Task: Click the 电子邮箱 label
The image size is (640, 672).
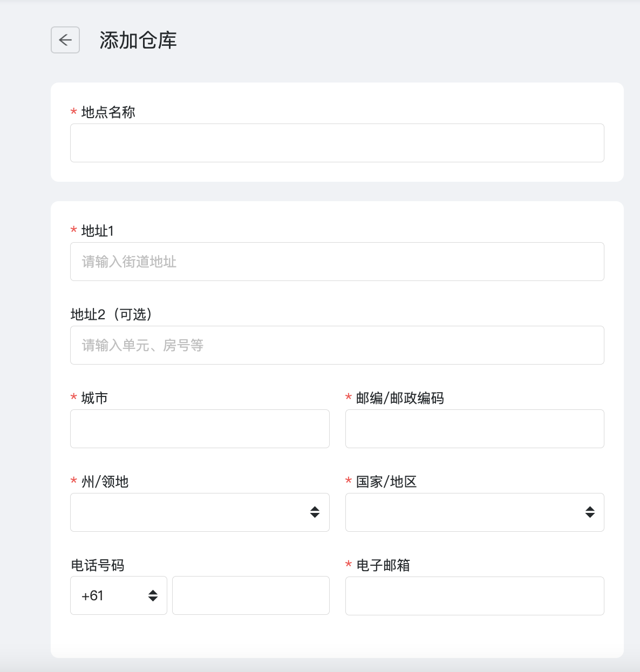Action: pos(383,565)
